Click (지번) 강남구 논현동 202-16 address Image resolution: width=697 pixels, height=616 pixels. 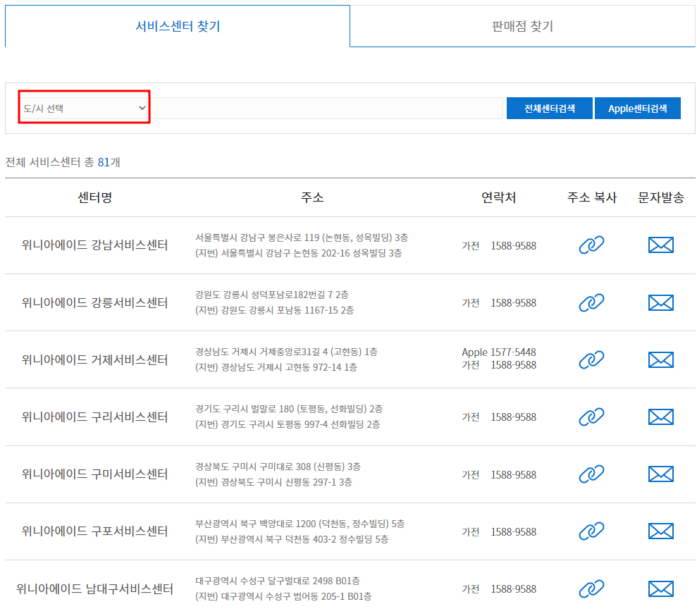(x=298, y=253)
